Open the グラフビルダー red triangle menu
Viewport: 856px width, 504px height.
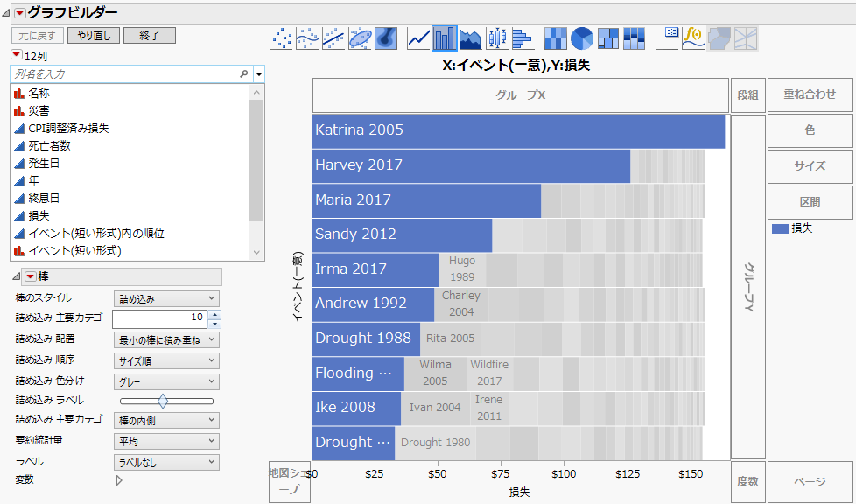tap(18, 12)
